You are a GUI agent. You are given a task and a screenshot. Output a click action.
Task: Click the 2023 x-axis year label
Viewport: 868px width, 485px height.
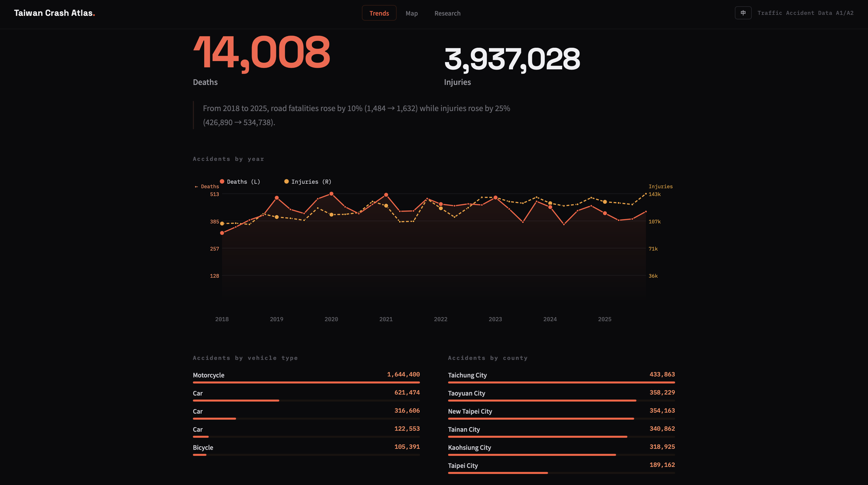coord(495,319)
